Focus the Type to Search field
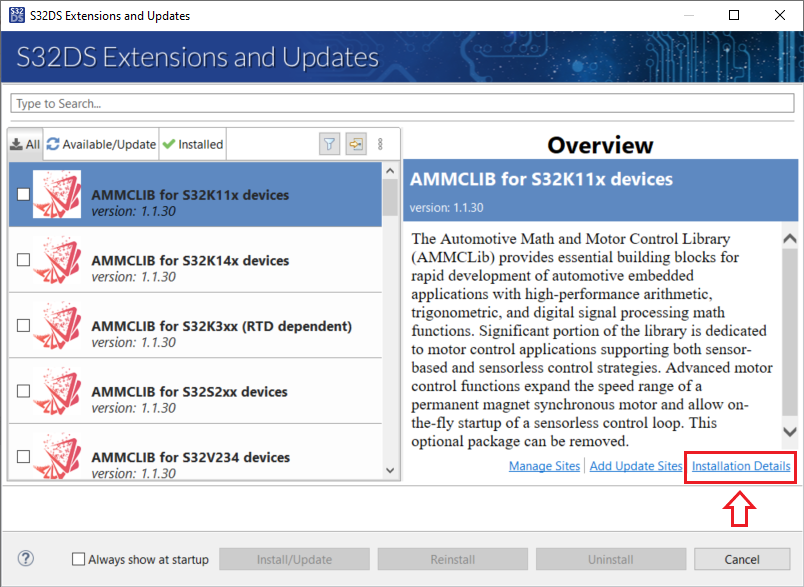Screen dimensions: 804x587 [403, 103]
